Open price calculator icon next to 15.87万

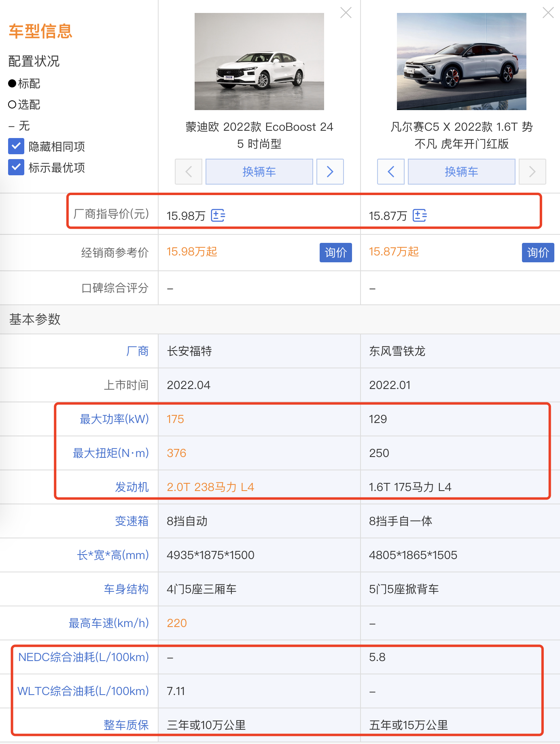coord(420,215)
